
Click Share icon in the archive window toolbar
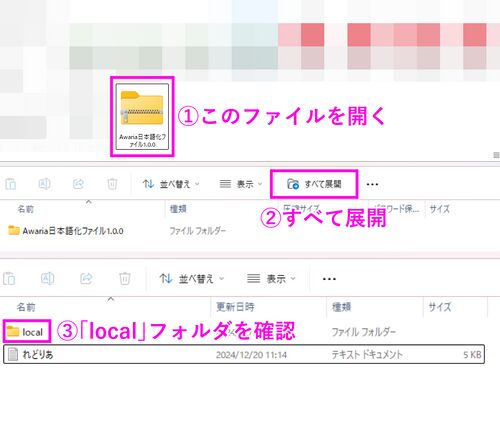pos(78,184)
